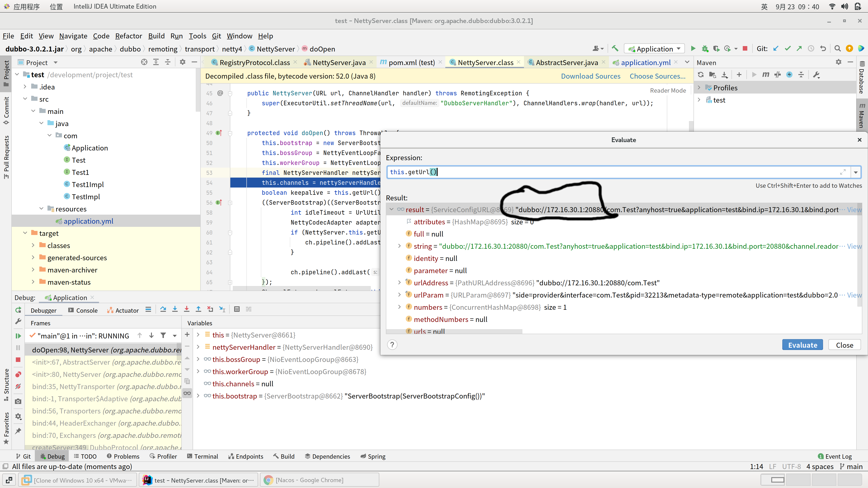Click the Rerun Application debug icon
This screenshot has width=868, height=488.
[x=18, y=310]
